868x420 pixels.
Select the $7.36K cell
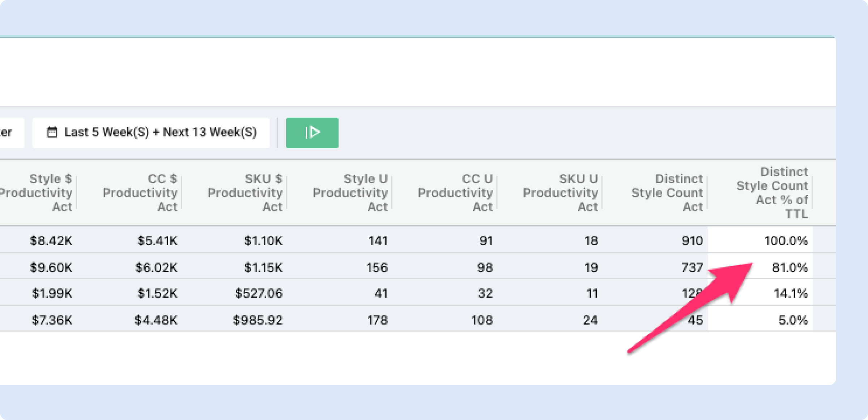pyautogui.click(x=52, y=320)
